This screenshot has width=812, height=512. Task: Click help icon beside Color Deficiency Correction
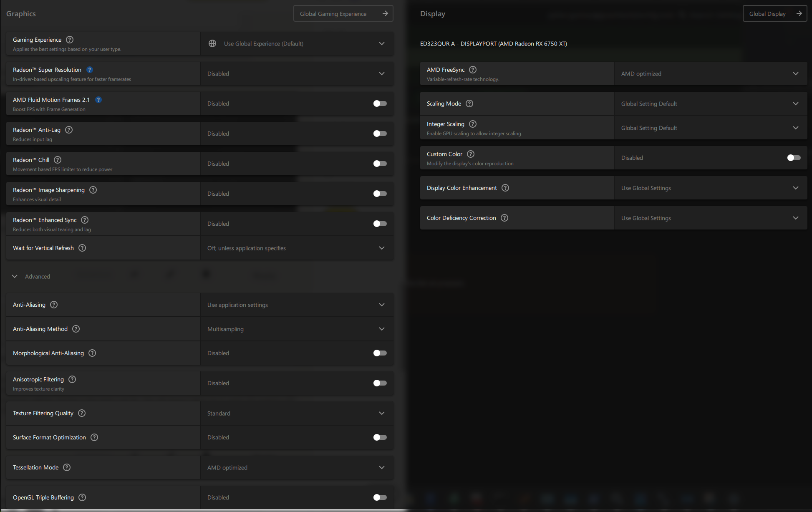point(504,218)
